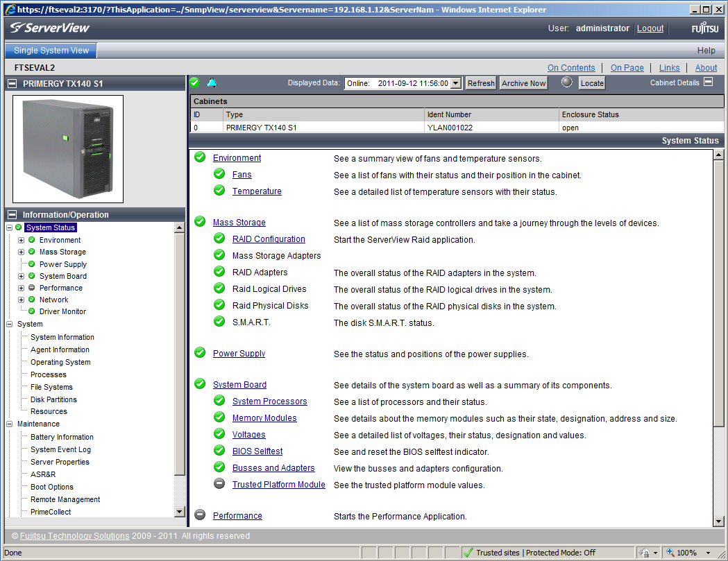The height and width of the screenshot is (561, 728).
Task: Click the gray locate LED indicator
Action: [x=566, y=82]
